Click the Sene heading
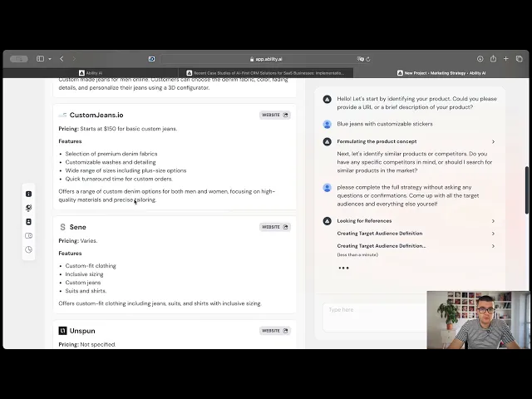The image size is (532, 399). tap(77, 227)
